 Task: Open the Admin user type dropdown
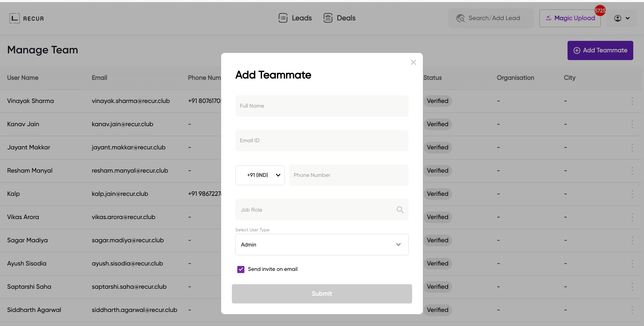pos(322,244)
